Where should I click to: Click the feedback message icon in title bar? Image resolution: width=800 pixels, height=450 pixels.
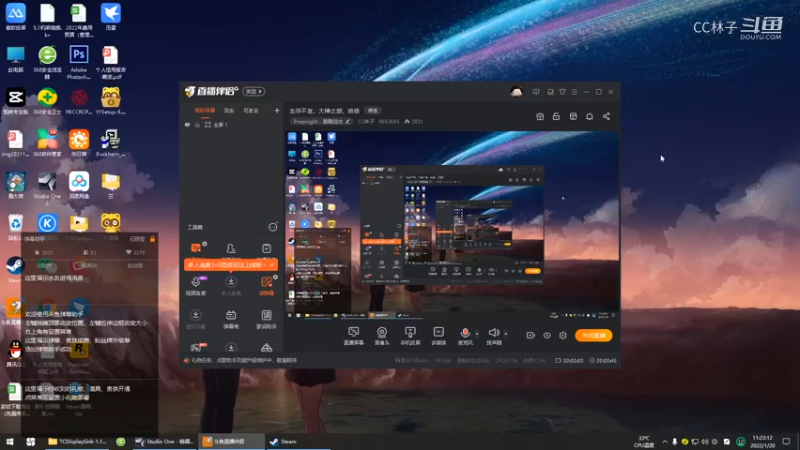536,92
